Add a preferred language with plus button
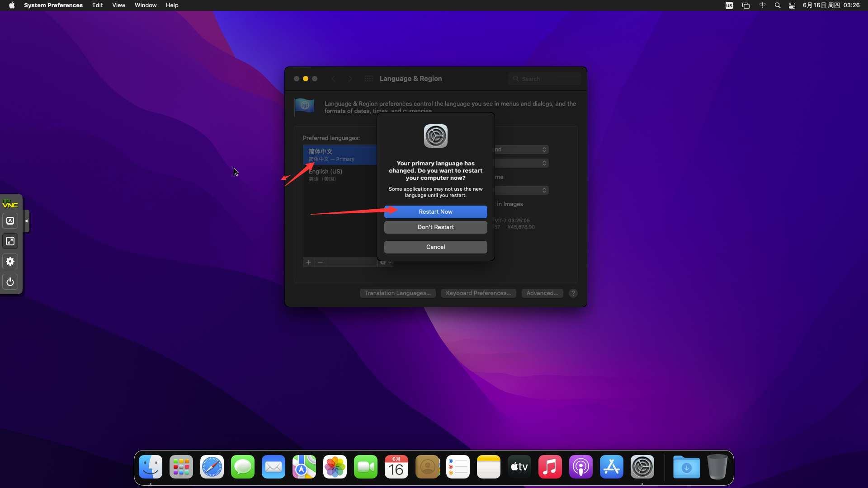 (x=308, y=263)
